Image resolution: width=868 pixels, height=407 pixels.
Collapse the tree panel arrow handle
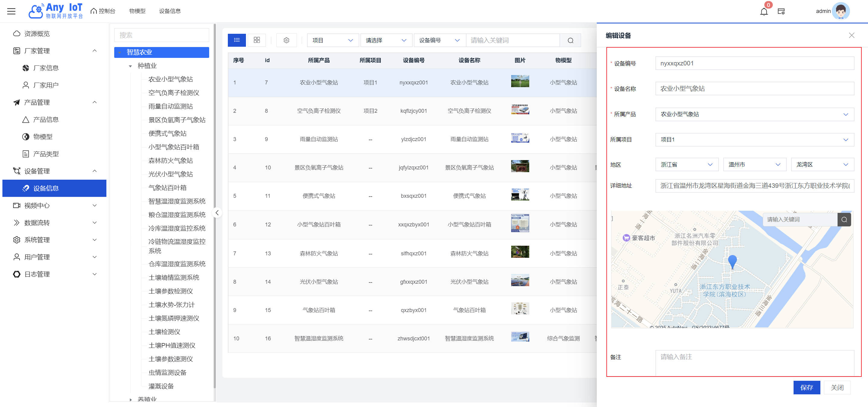pos(217,213)
